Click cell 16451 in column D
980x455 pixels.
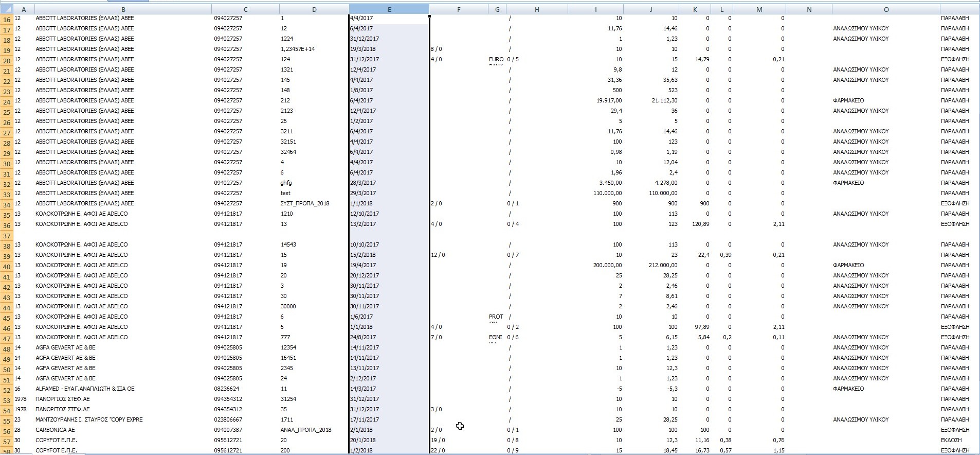point(314,358)
